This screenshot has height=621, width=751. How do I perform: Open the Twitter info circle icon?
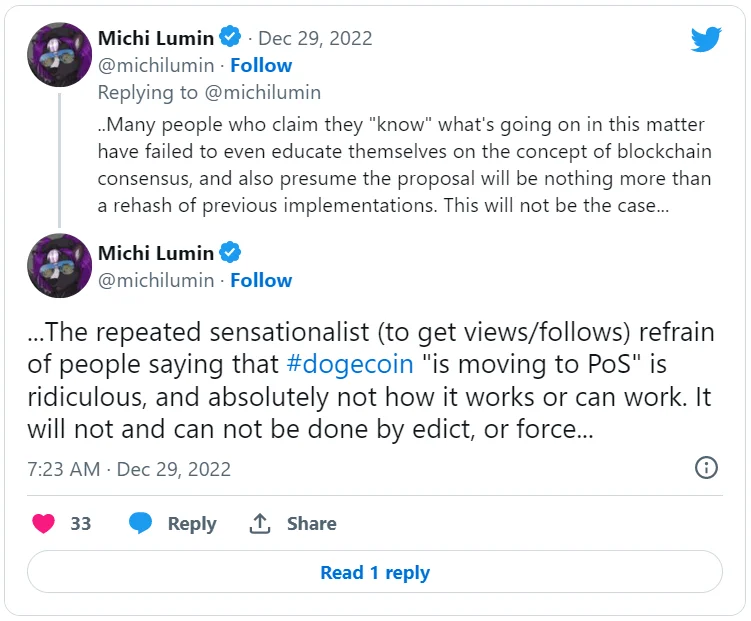(706, 468)
